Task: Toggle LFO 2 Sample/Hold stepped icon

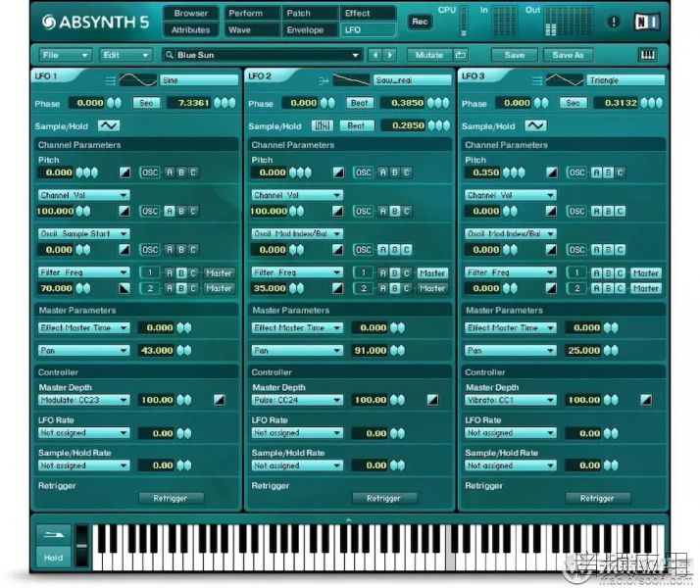Action: tap(323, 125)
